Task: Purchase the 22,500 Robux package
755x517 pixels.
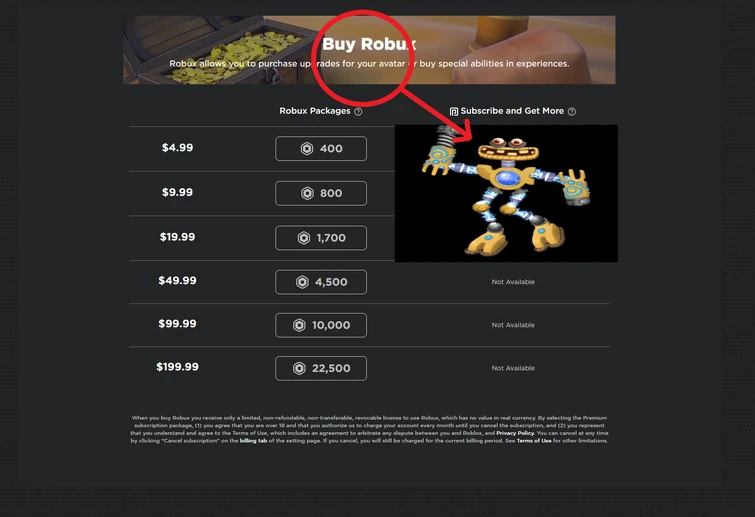Action: click(321, 369)
